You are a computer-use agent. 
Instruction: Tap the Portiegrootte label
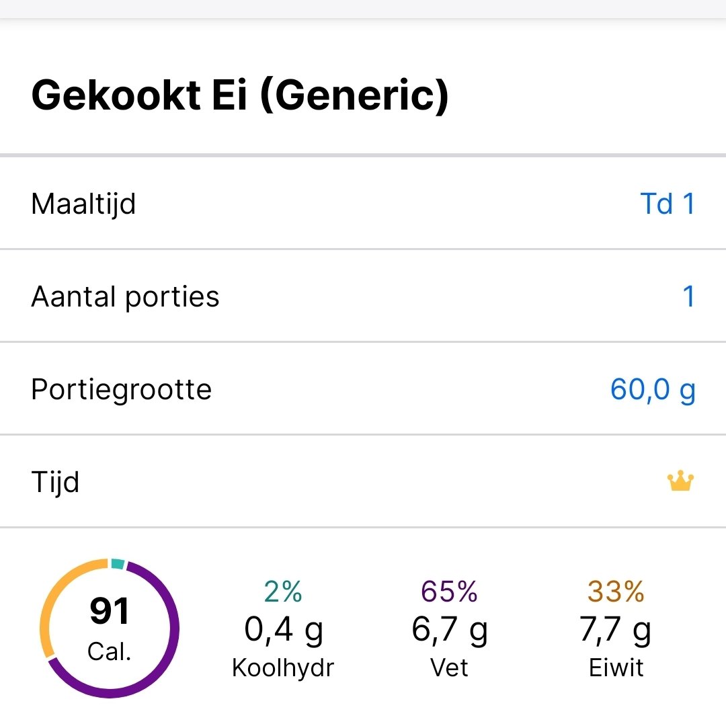(121, 389)
